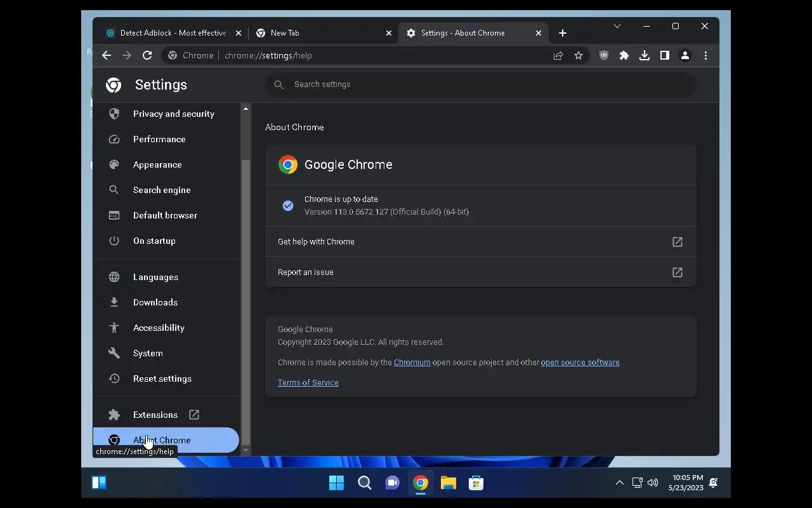812x508 pixels.
Task: Follow the open source software link
Action: tap(580, 363)
